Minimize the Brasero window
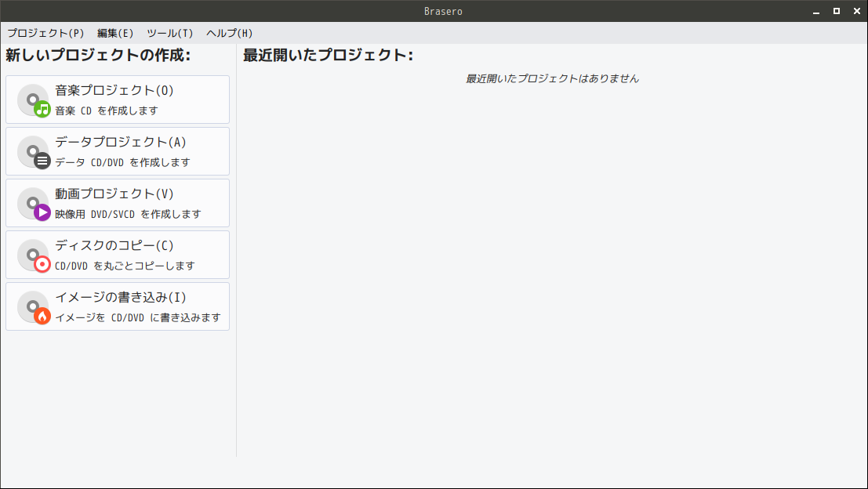868x489 pixels. click(816, 11)
